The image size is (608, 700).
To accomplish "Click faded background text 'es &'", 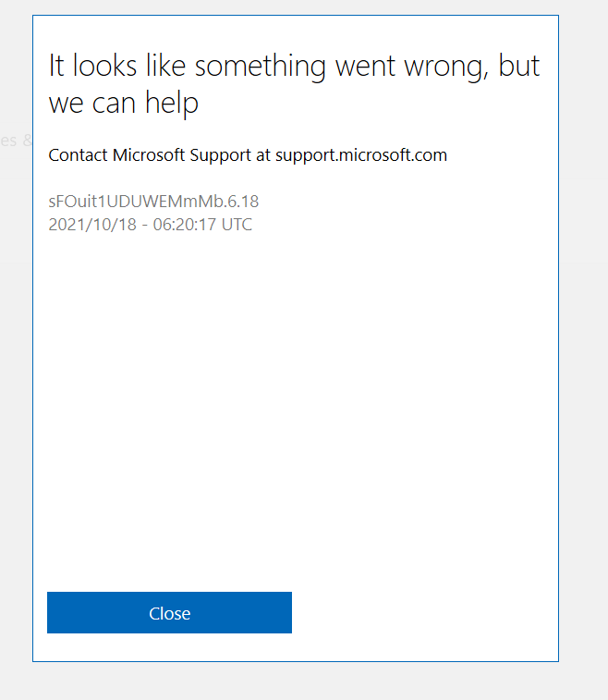I will coord(16,141).
